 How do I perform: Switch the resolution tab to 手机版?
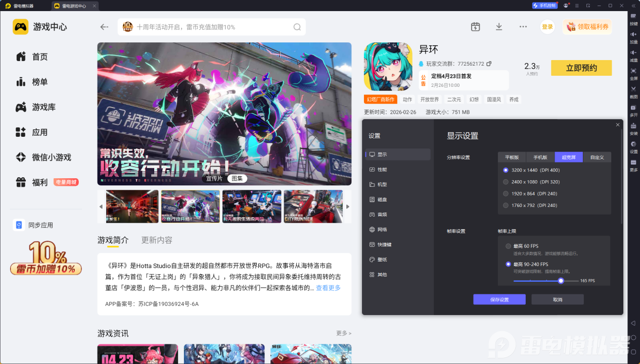(540, 157)
